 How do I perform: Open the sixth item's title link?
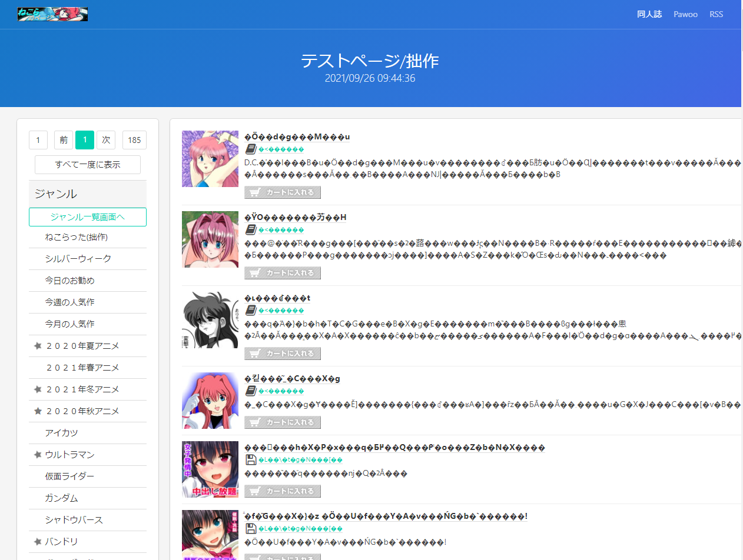click(386, 516)
